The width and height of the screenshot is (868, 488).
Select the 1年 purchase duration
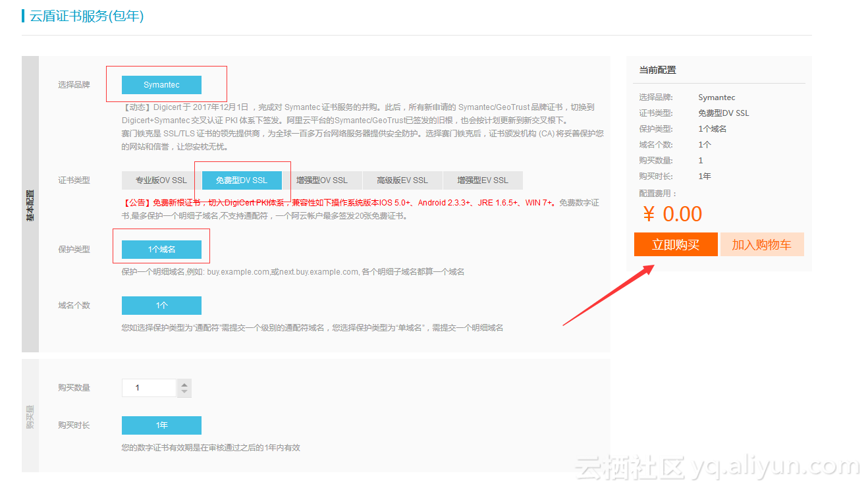[161, 425]
